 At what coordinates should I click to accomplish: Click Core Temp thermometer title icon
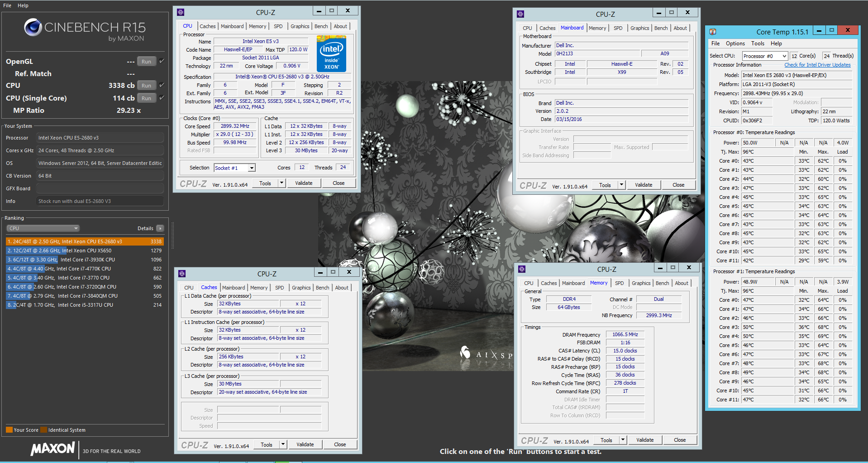point(713,32)
